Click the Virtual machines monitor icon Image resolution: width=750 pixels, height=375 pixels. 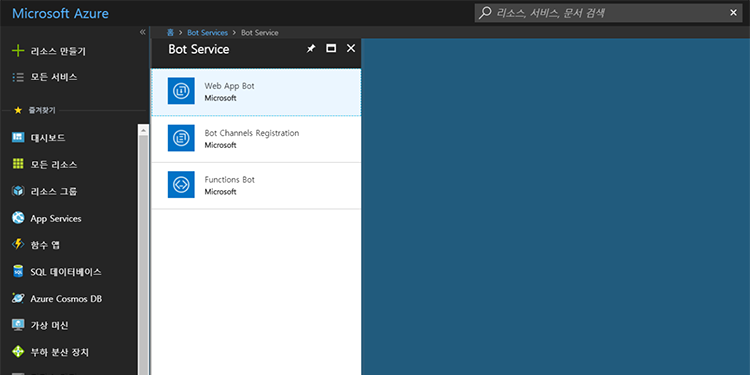click(18, 325)
